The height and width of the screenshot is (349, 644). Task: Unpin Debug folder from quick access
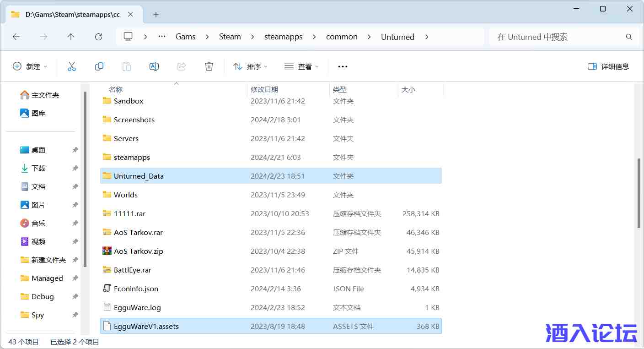click(x=75, y=297)
